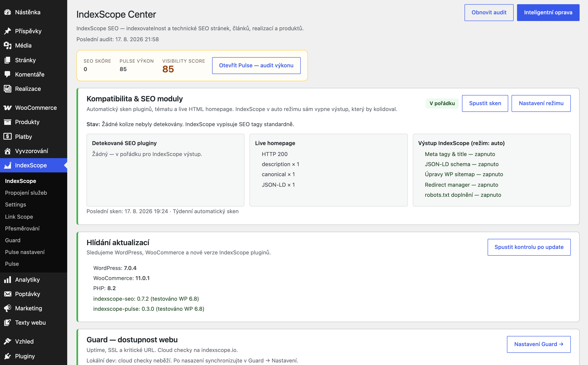Open Nástěnka menu item
This screenshot has height=365, width=588.
coord(34,12)
